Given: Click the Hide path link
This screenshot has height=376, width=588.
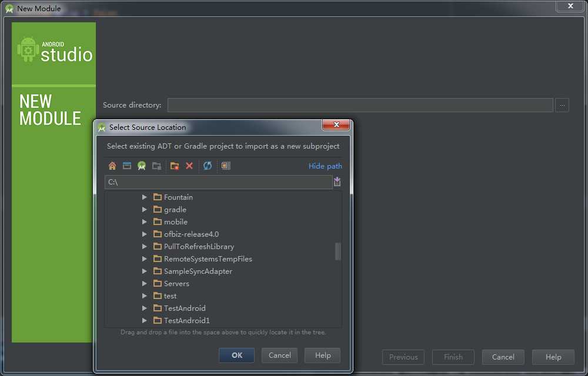Looking at the screenshot, I should [325, 166].
